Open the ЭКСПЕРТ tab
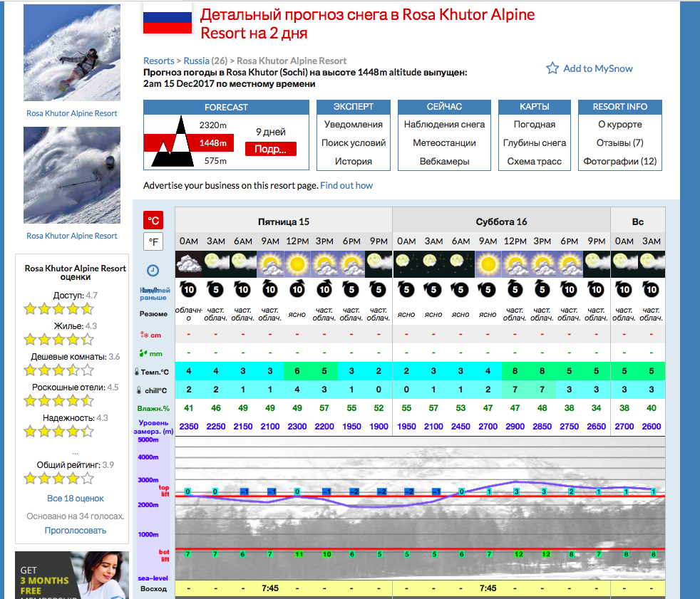Viewport: 700px width, 599px height. point(354,107)
